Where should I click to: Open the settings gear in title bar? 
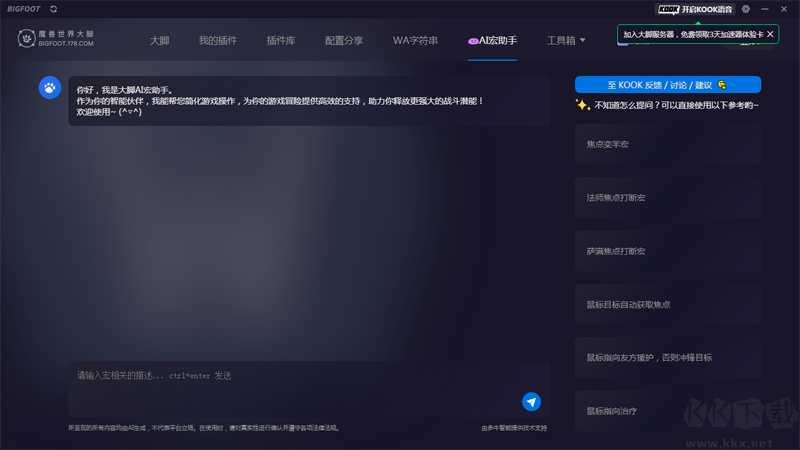coord(746,9)
